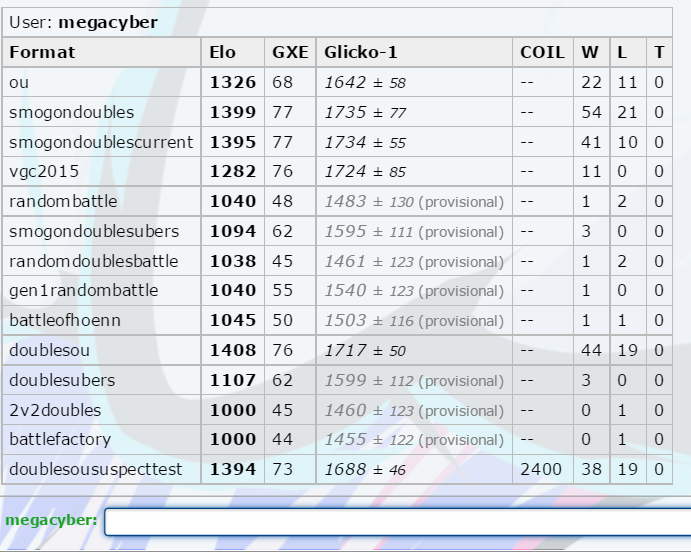Select the doublesoususpecttest format cell
Viewport: 691px width, 552px height.
pyautogui.click(x=101, y=469)
